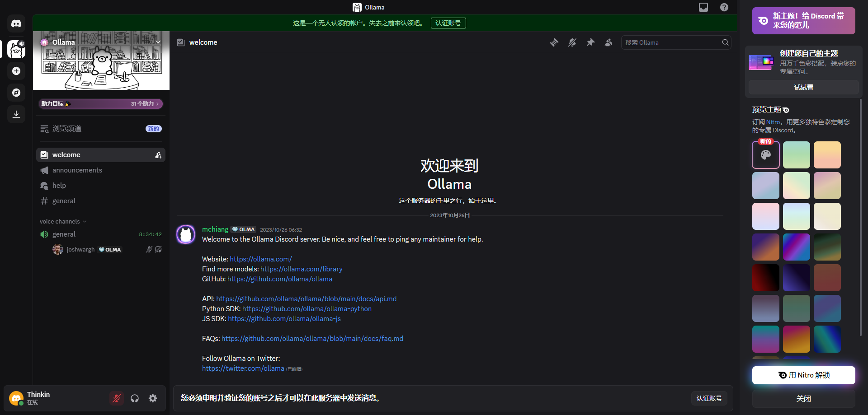Expand the server boost goal bar

(x=100, y=104)
